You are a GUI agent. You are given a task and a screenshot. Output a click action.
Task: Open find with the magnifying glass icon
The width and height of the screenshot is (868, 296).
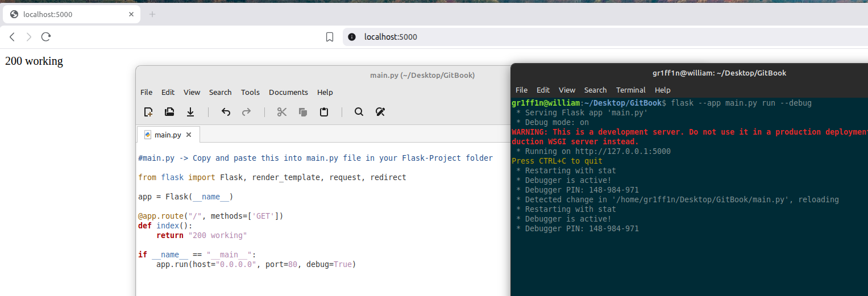359,112
